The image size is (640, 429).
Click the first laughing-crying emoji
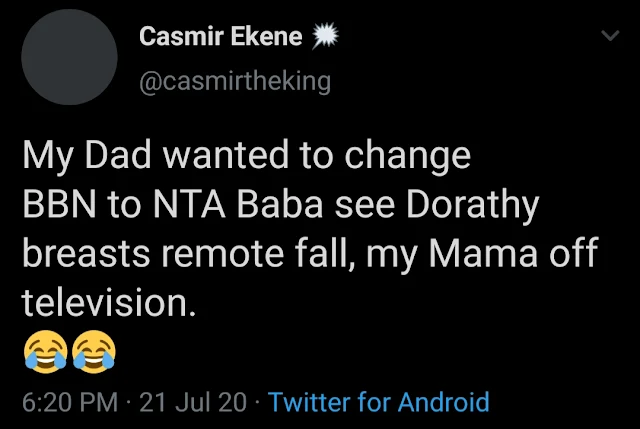coord(45,351)
